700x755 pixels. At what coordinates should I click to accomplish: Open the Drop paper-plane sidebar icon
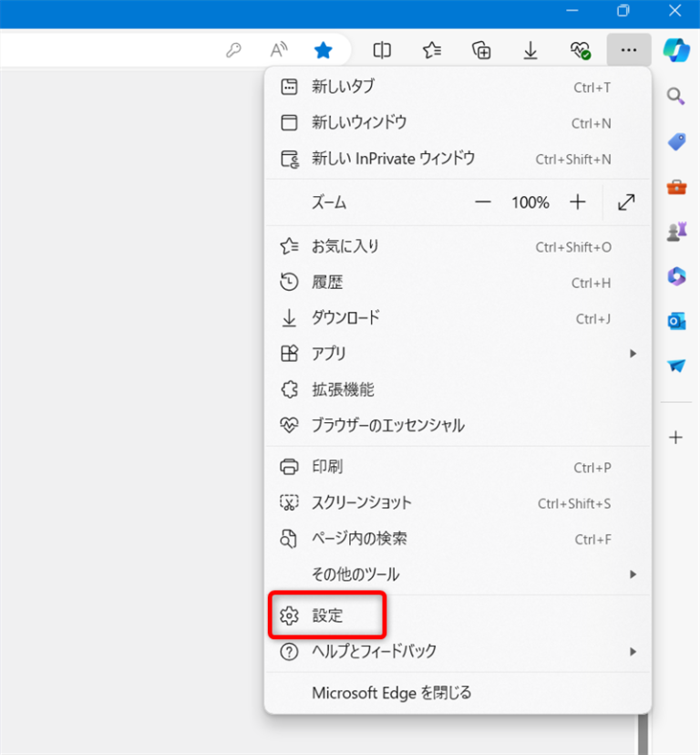pyautogui.click(x=676, y=366)
